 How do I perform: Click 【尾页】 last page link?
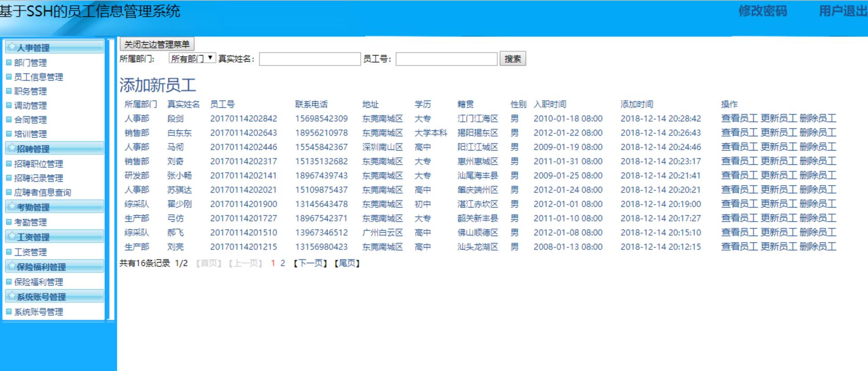(347, 263)
